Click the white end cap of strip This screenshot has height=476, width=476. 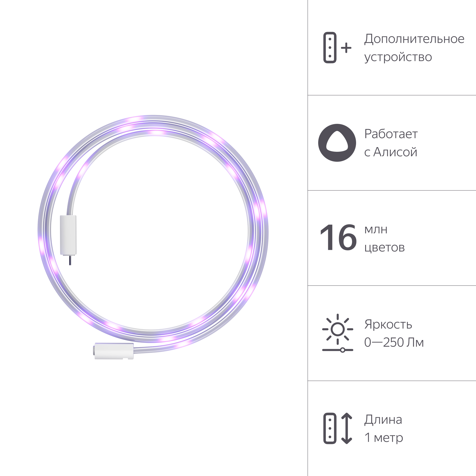(114, 351)
